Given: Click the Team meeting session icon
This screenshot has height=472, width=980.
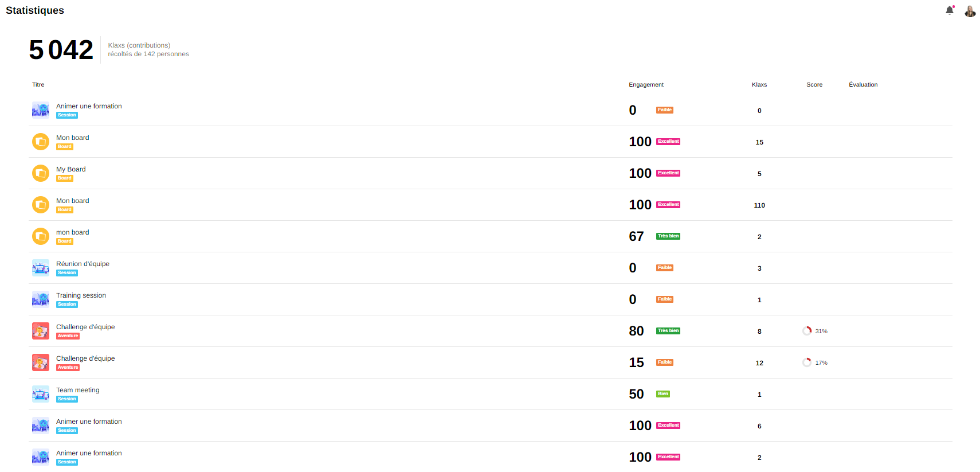Looking at the screenshot, I should (41, 394).
